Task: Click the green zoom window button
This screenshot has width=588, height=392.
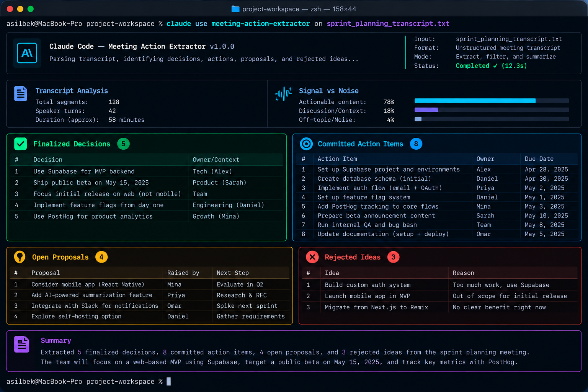Action: 31,9
